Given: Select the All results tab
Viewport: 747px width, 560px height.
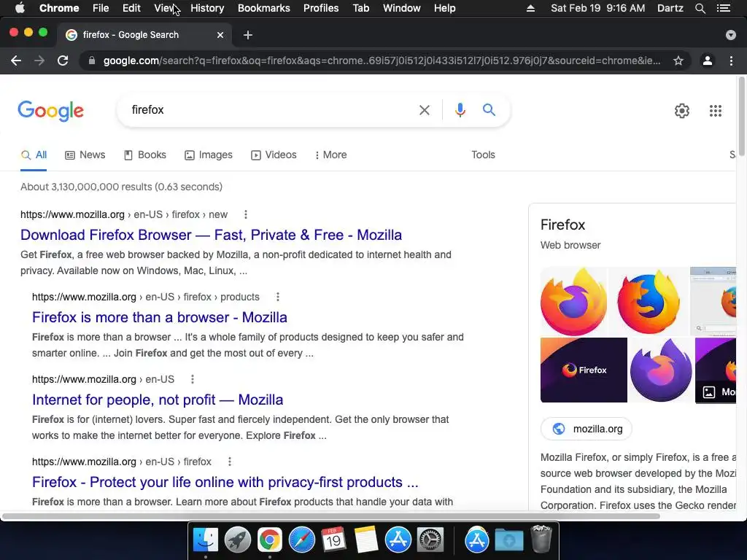Looking at the screenshot, I should coord(34,155).
